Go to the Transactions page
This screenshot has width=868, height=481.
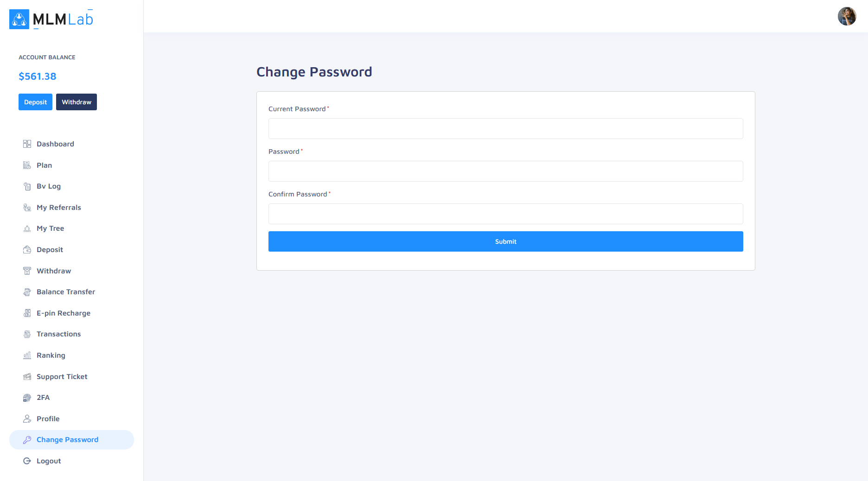(58, 334)
